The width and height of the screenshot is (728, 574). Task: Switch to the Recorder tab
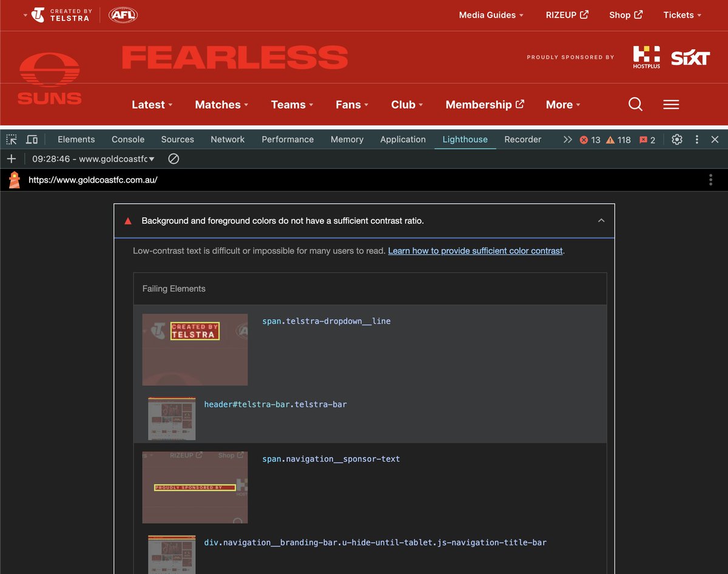[523, 140]
